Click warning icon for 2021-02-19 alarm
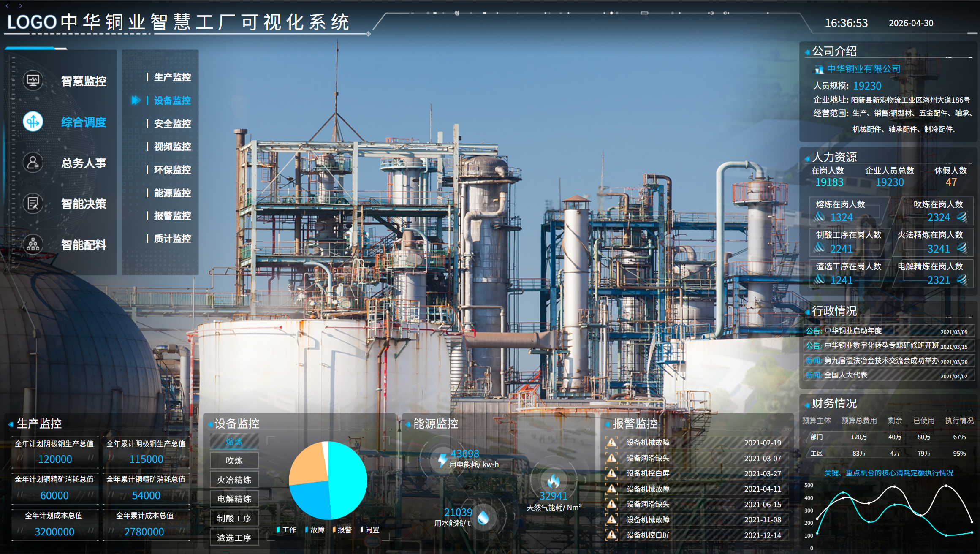This screenshot has width=980, height=554. point(611,443)
